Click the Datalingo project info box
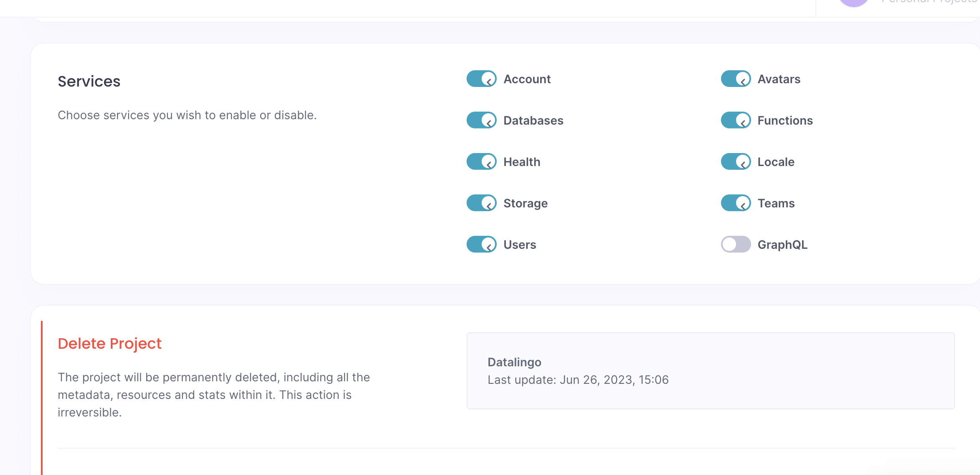 (710, 371)
